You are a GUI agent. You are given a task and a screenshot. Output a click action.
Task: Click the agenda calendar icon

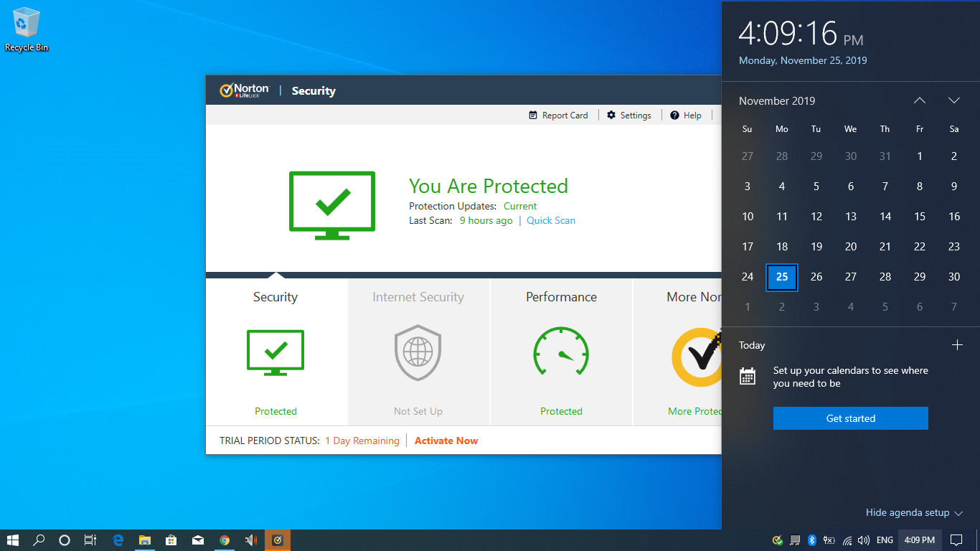point(748,376)
